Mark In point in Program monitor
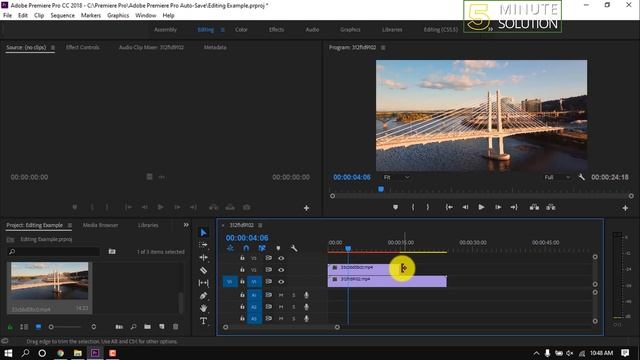The image size is (640, 360). point(413,207)
